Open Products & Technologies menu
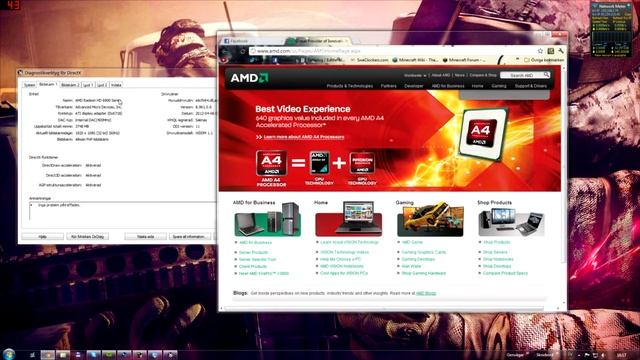This screenshot has width=640, height=360. (349, 86)
